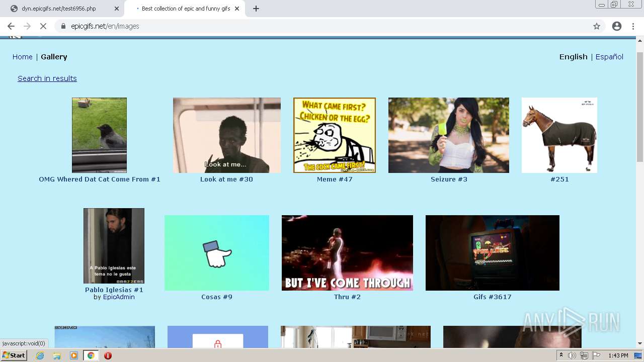Switch site language to Español
The height and width of the screenshot is (362, 644).
tap(609, 57)
